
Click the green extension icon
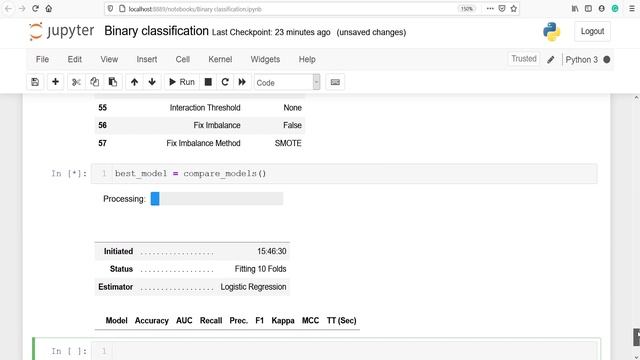[615, 9]
